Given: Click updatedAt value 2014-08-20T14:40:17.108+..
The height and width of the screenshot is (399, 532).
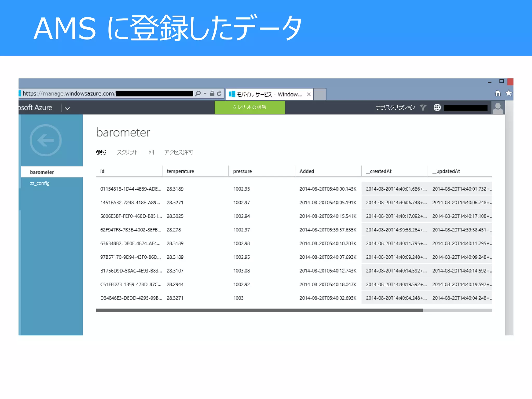Looking at the screenshot, I should click(x=462, y=216).
